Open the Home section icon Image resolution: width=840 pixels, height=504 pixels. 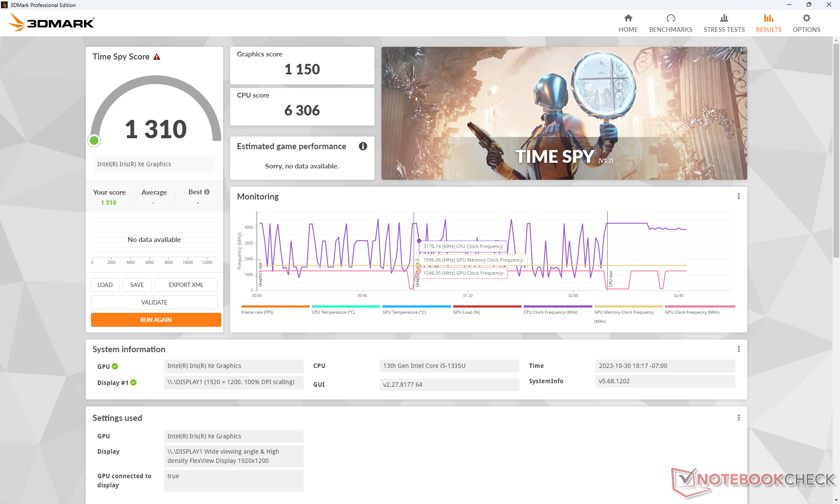pos(628,18)
